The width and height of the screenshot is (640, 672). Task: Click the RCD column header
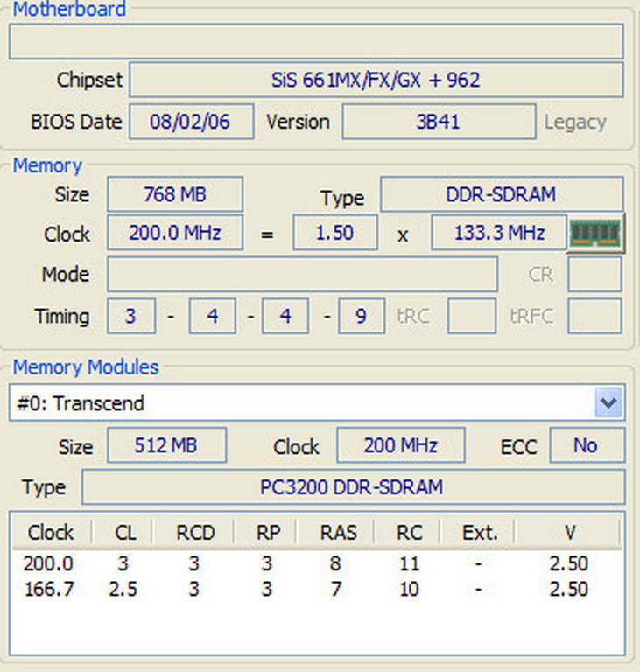point(197,532)
